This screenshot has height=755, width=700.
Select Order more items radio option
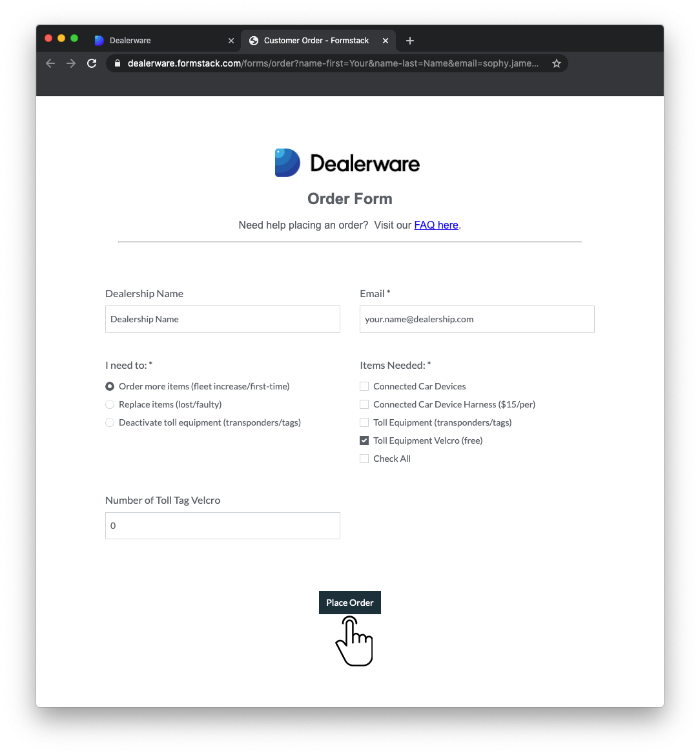pos(110,387)
